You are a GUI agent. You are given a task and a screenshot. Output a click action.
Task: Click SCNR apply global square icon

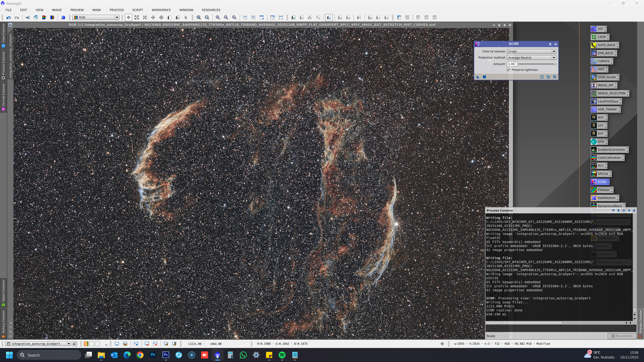(484, 77)
